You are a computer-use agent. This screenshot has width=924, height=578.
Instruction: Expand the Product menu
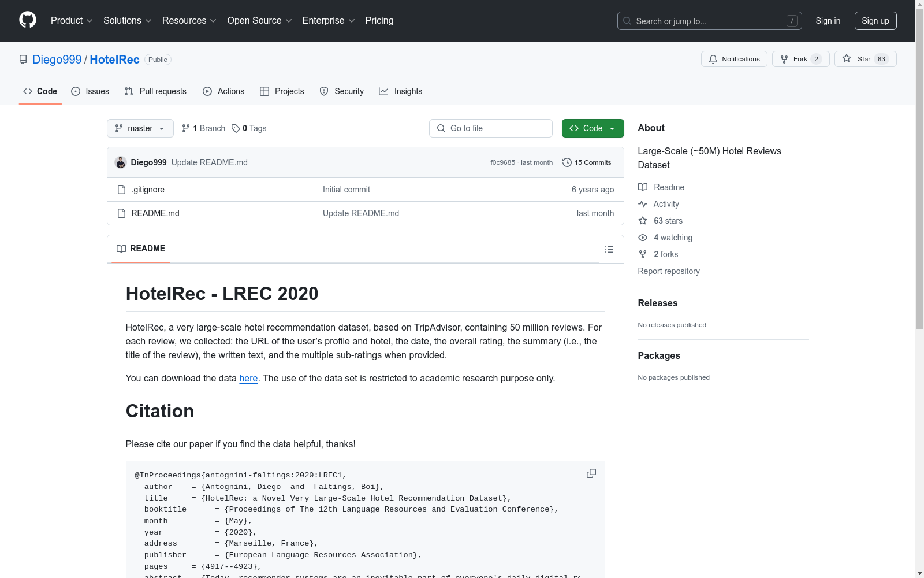click(72, 21)
